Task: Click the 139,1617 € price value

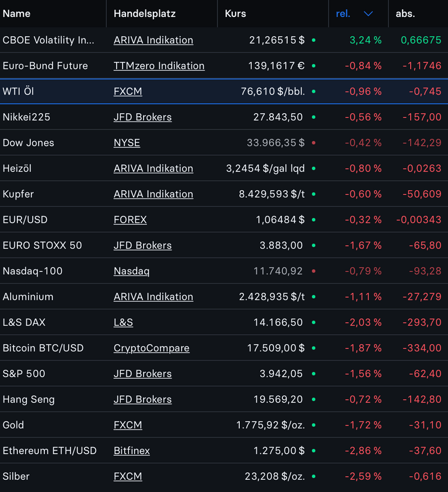Action: pyautogui.click(x=276, y=66)
